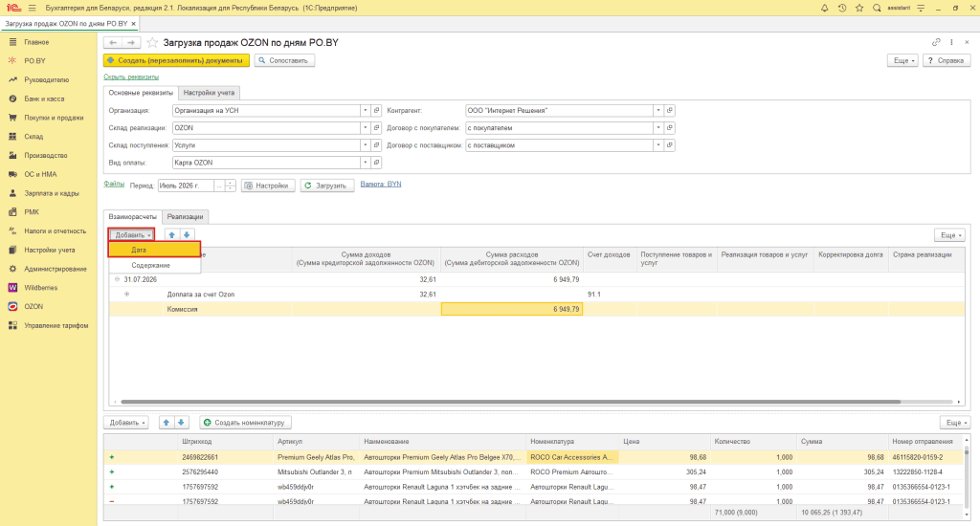Click Валюта: BYN link
Image resolution: width=980 pixels, height=526 pixels.
point(381,185)
